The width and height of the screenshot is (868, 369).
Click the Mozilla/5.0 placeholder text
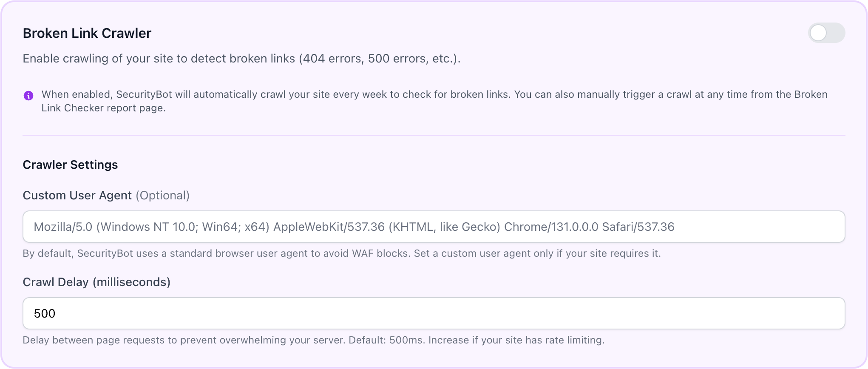354,227
